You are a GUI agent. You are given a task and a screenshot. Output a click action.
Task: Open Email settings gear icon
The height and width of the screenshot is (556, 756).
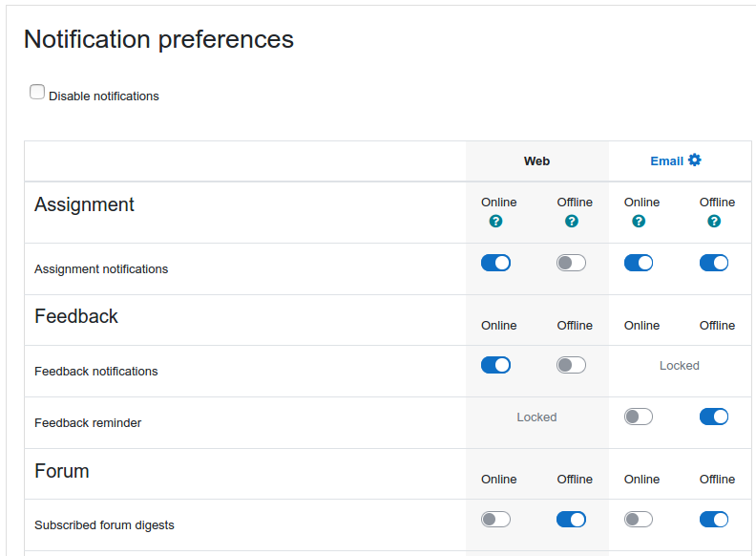(x=694, y=160)
